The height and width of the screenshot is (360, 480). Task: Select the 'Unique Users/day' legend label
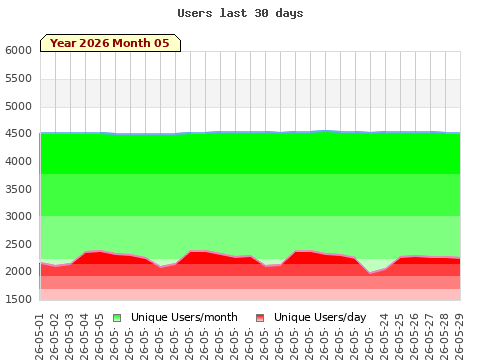(x=320, y=317)
